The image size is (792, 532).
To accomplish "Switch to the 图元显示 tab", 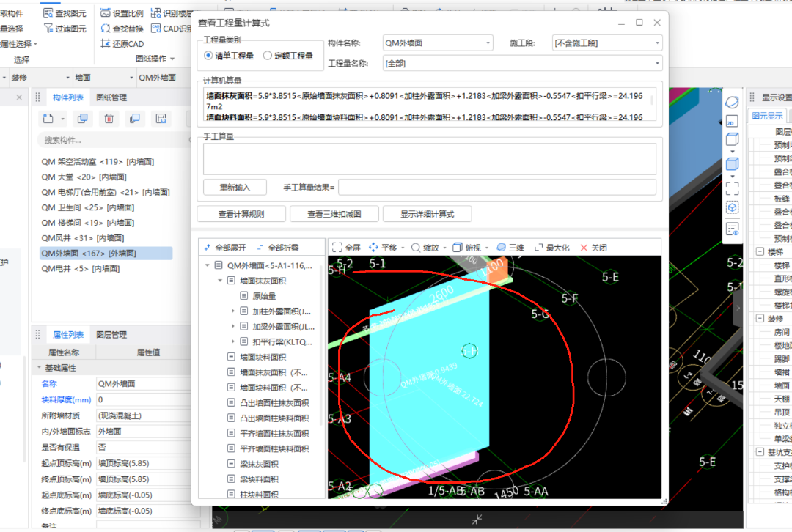I will (x=767, y=116).
